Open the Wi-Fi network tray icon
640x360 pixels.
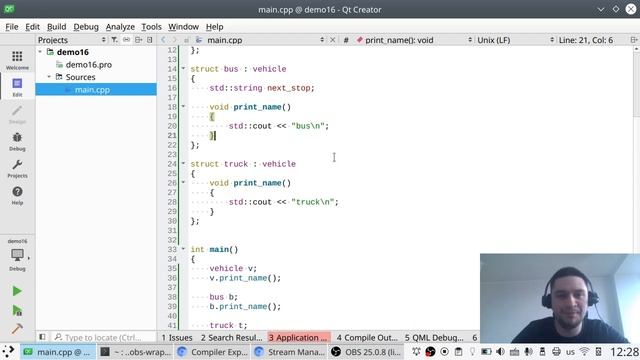(x=584, y=351)
